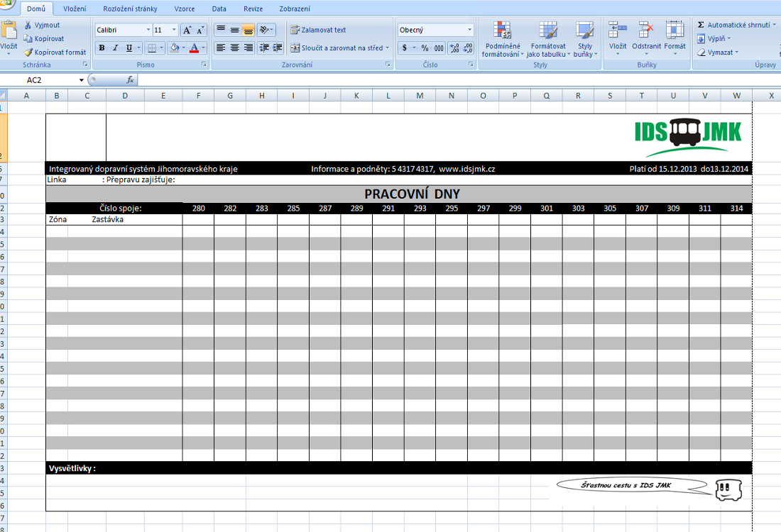Click the Kopírovat formát paintbrush icon

pyautogui.click(x=28, y=52)
